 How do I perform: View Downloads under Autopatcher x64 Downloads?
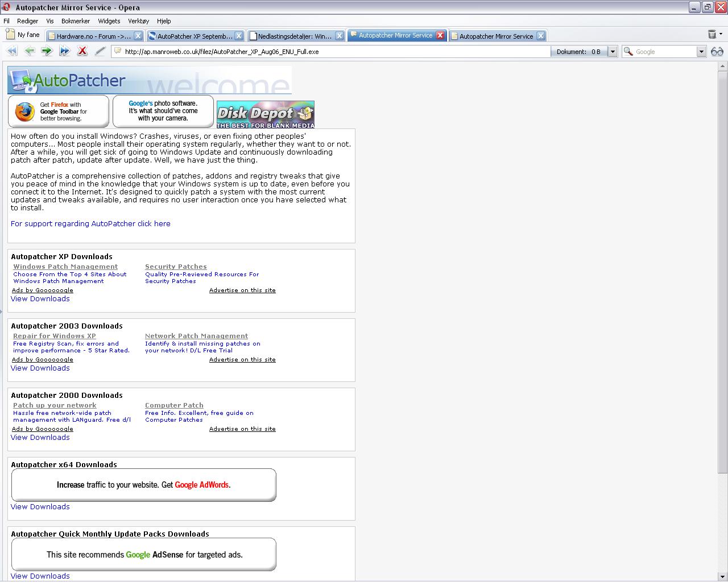[40, 506]
